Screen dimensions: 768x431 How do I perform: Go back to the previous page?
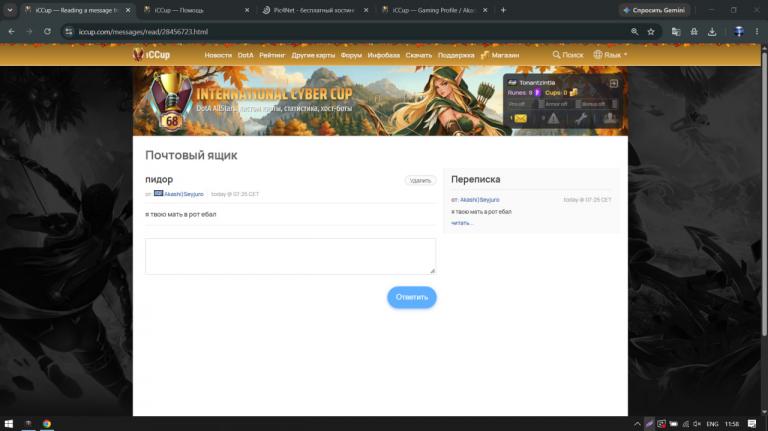(11, 31)
